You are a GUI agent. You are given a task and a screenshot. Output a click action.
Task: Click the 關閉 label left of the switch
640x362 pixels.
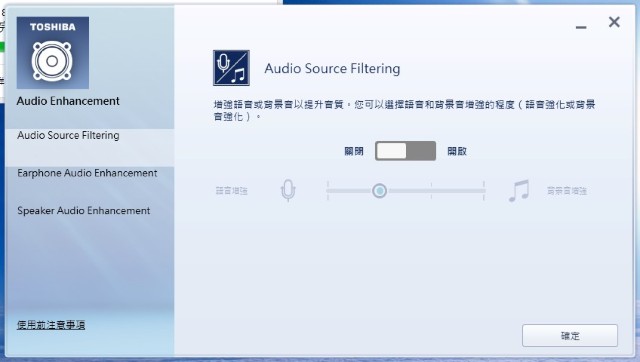point(353,151)
